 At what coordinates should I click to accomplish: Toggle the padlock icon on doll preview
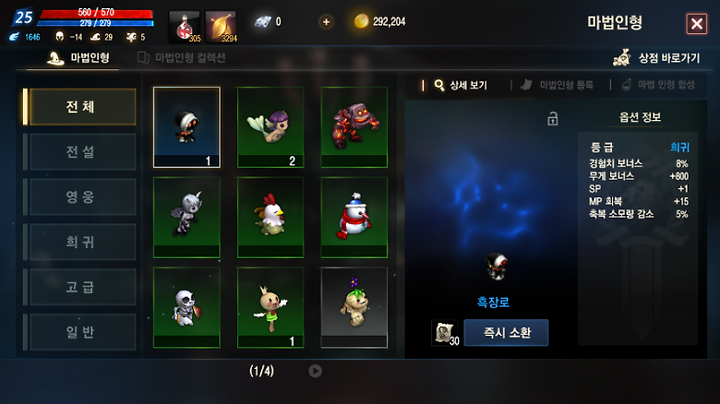tap(553, 119)
